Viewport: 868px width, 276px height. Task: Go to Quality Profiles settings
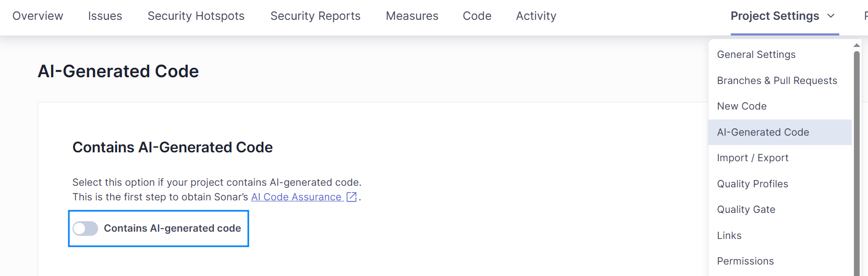click(752, 184)
